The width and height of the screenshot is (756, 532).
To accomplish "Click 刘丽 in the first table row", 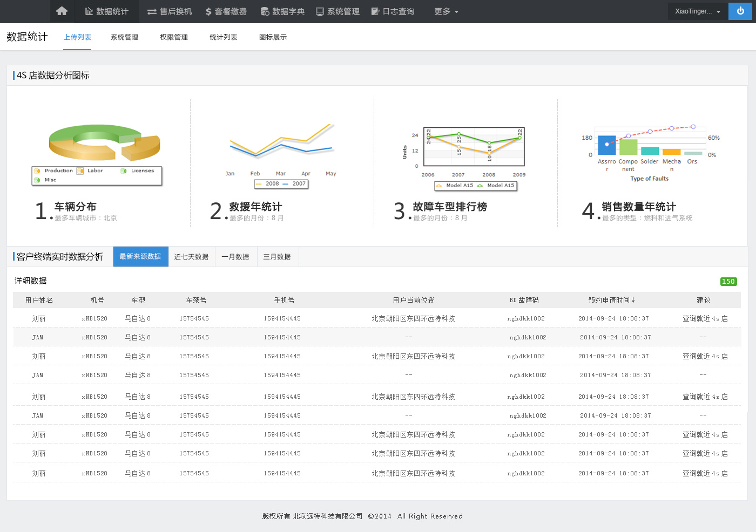I will click(39, 318).
